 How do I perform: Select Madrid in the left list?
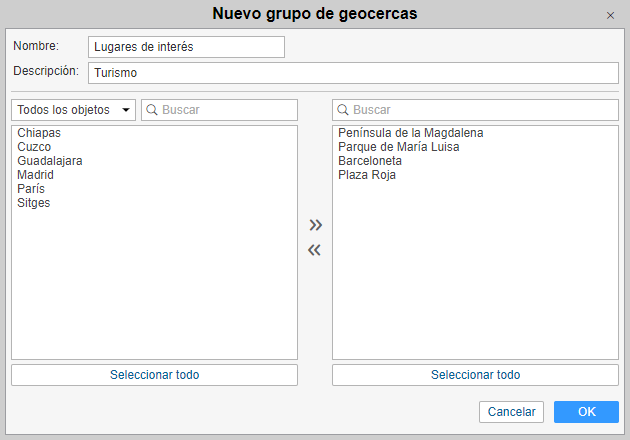pos(35,175)
